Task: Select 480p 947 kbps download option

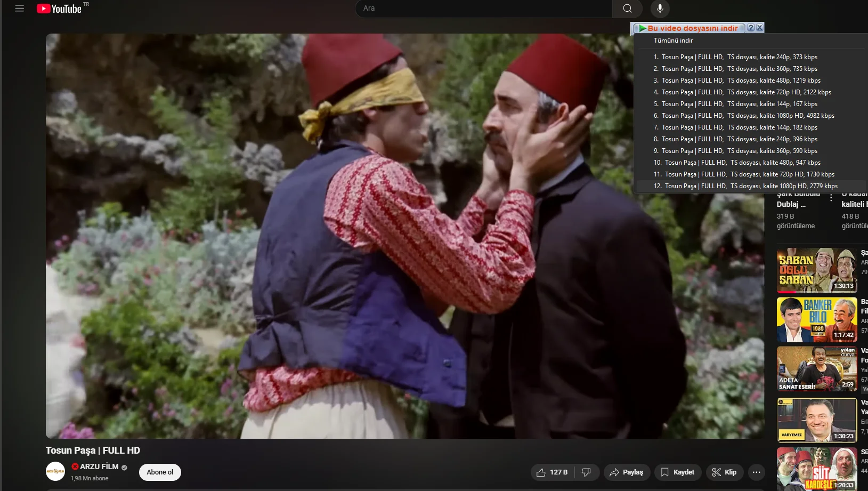Action: click(752, 163)
